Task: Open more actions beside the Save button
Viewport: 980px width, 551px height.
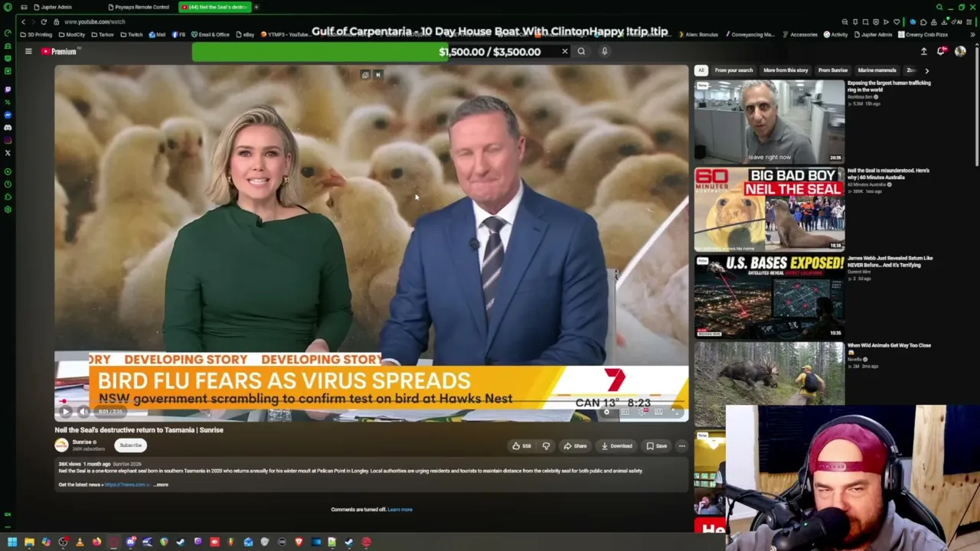Action: coord(681,445)
